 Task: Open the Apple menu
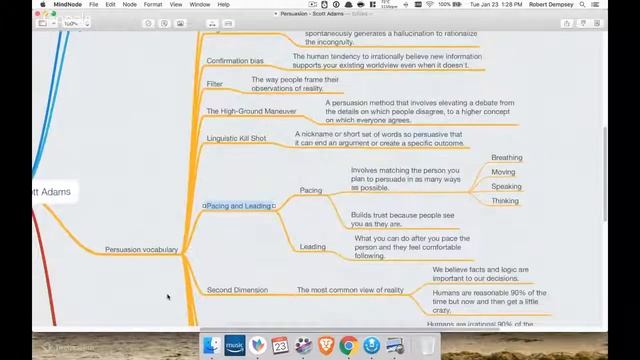(x=43, y=4)
